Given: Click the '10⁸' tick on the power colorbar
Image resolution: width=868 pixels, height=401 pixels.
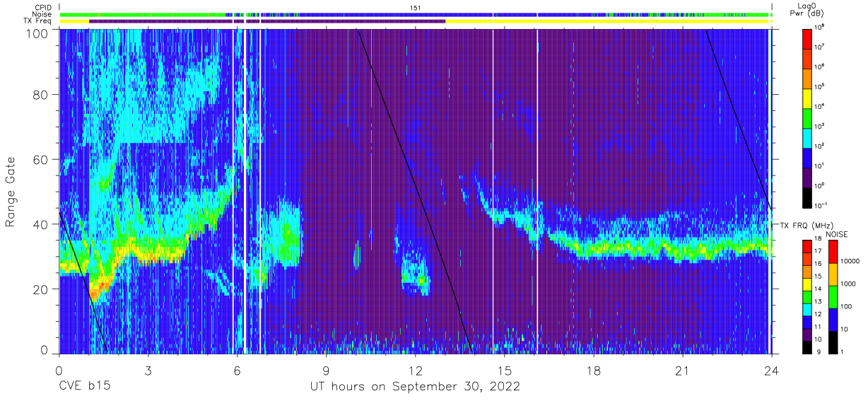Looking at the screenshot, I should click(821, 27).
